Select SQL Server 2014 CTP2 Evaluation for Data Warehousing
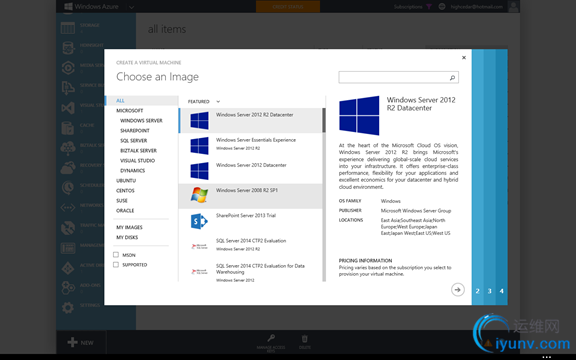Viewport: 576px width, 360px height. (251, 271)
